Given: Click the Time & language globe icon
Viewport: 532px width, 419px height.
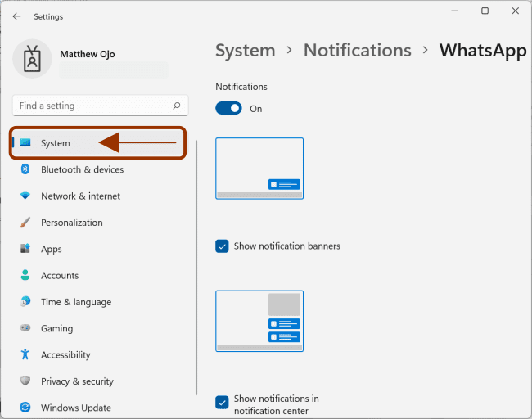Looking at the screenshot, I should tap(25, 301).
